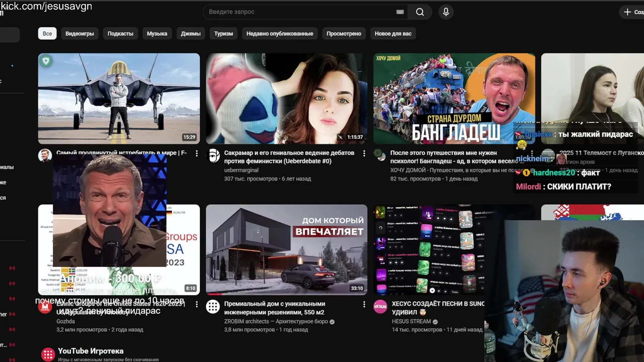Screen dimensions: 644x362
Task: Start voice search with microphone icon
Action: [x=446, y=12]
